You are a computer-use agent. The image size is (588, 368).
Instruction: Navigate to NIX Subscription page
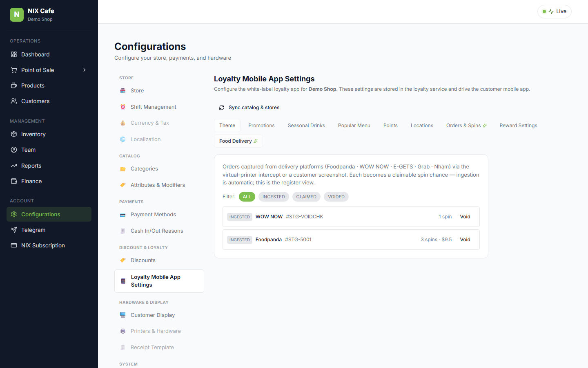click(x=49, y=245)
